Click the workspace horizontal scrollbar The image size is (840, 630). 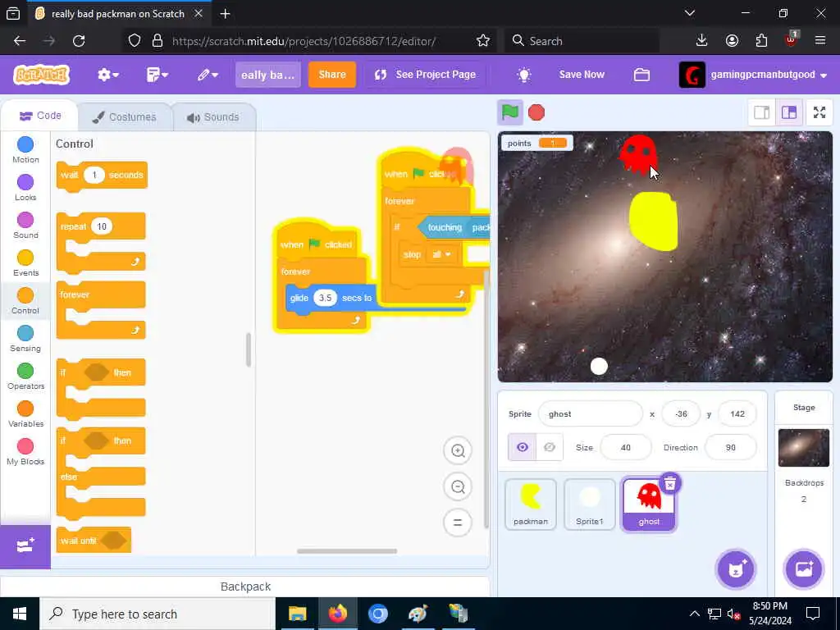coord(347,550)
